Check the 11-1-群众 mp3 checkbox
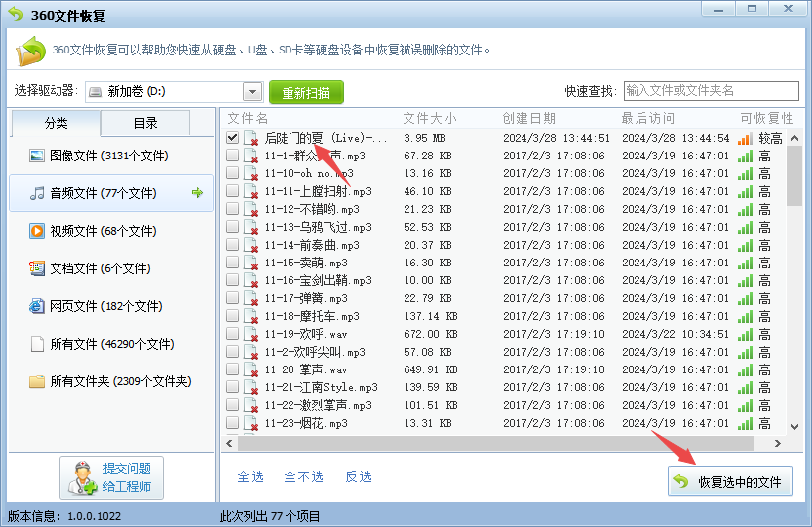812x527 pixels. (233, 156)
